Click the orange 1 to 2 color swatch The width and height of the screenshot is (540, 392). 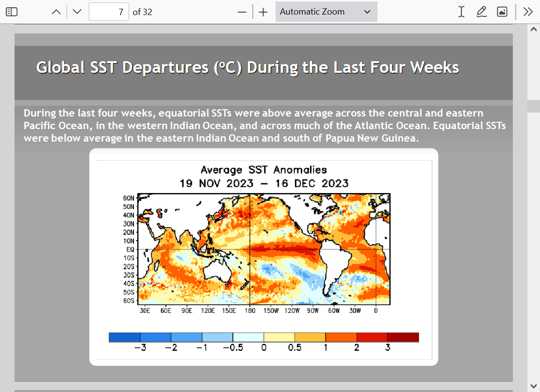341,337
